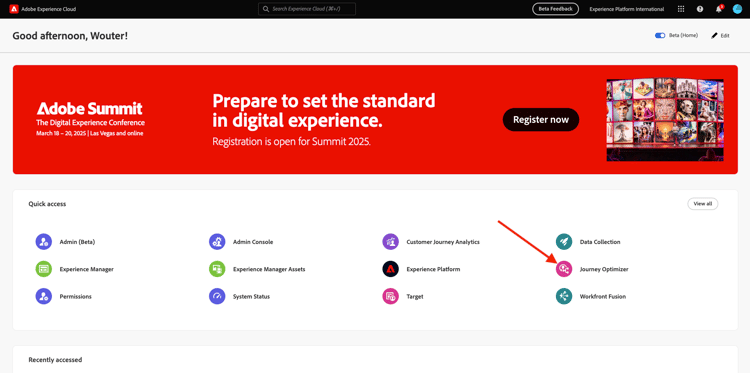750x373 pixels.
Task: Open the Permissions link
Action: click(x=76, y=296)
